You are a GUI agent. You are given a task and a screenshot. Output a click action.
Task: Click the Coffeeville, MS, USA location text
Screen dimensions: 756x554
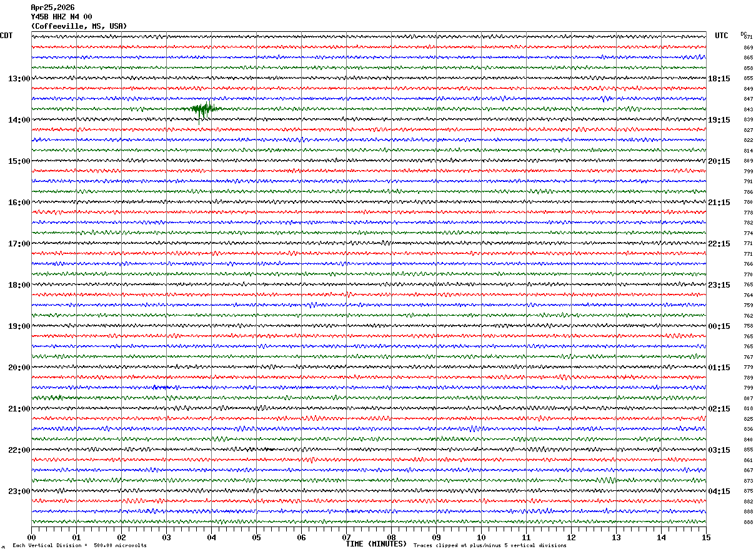click(x=79, y=26)
